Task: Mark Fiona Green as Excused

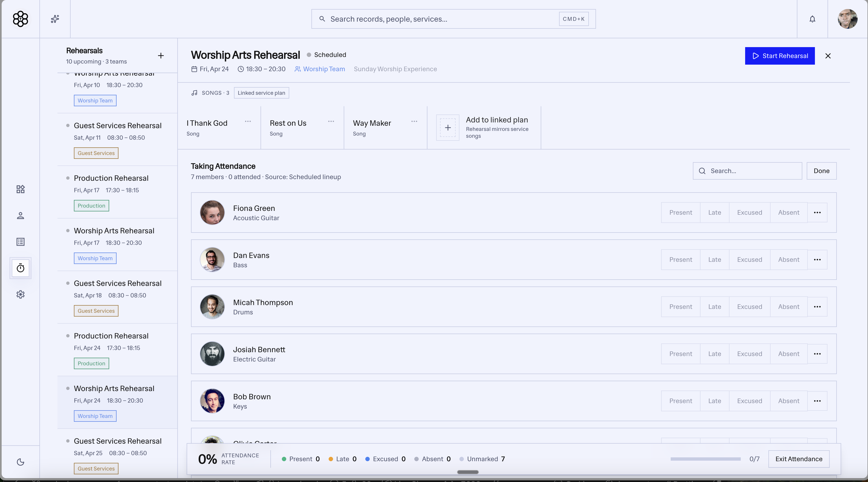Action: tap(750, 213)
